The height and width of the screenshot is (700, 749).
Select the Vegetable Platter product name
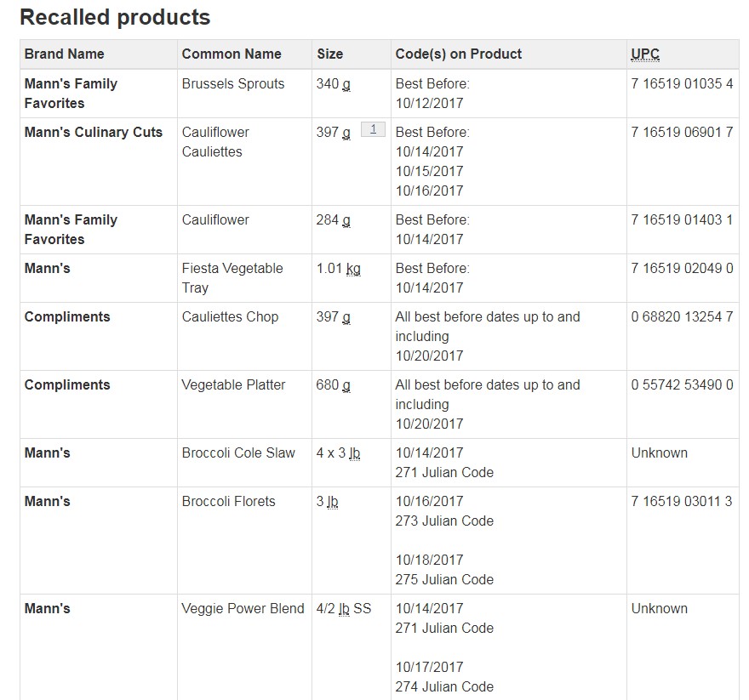point(233,384)
